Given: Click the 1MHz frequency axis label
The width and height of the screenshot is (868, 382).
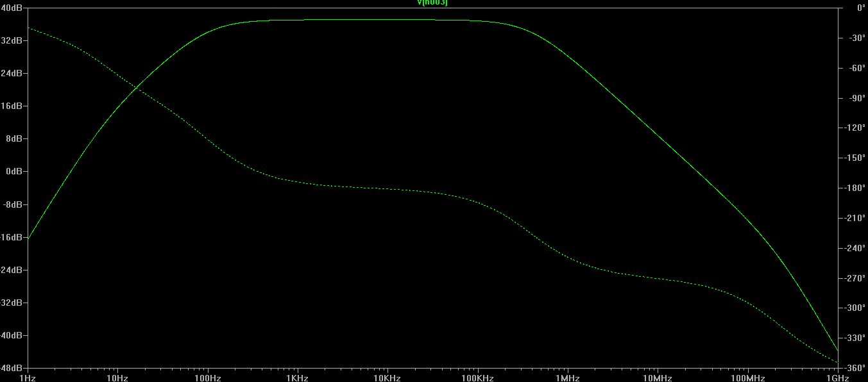Looking at the screenshot, I should pos(567,378).
